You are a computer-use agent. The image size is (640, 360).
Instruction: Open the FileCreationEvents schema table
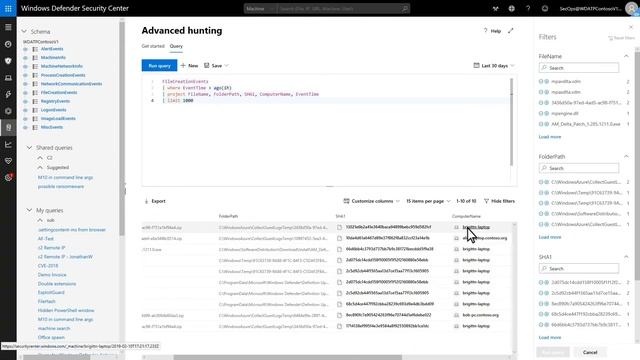59,93
